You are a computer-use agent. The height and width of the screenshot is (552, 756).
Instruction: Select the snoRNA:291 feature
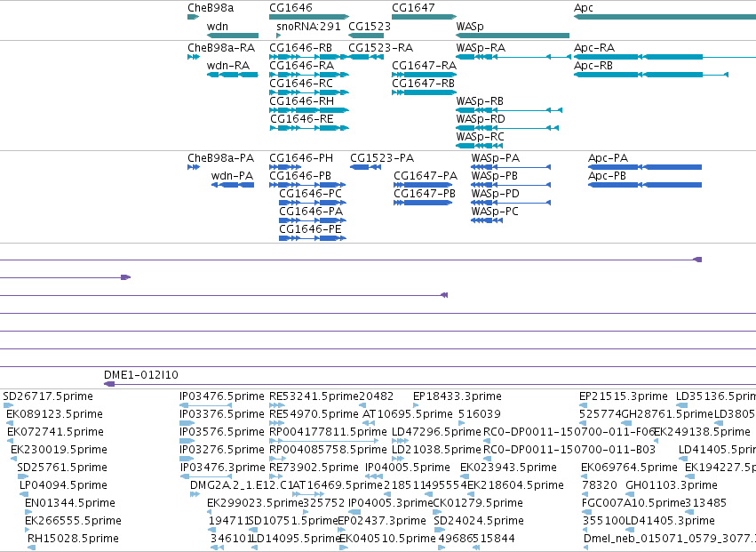(278, 36)
